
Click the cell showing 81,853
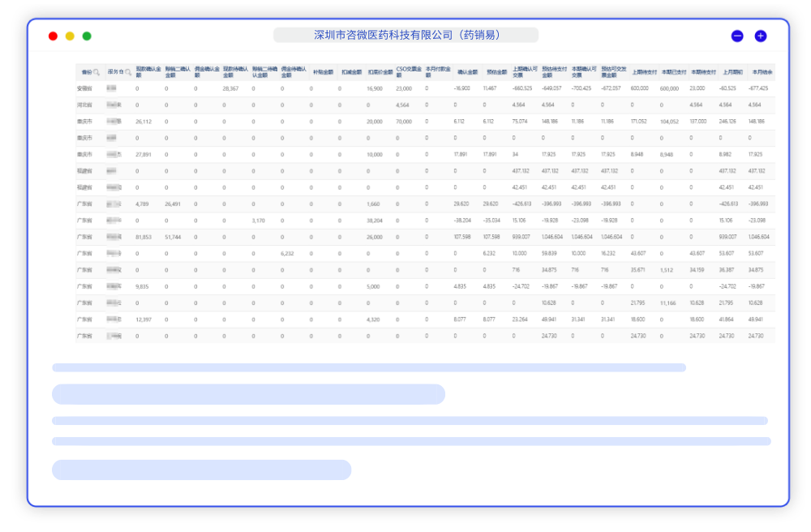coord(144,237)
